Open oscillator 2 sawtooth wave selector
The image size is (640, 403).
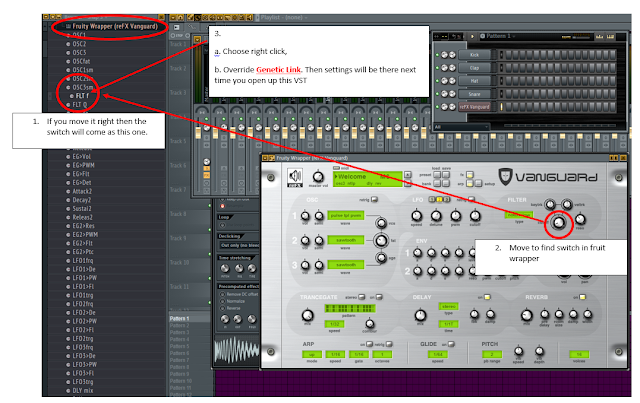click(x=346, y=240)
